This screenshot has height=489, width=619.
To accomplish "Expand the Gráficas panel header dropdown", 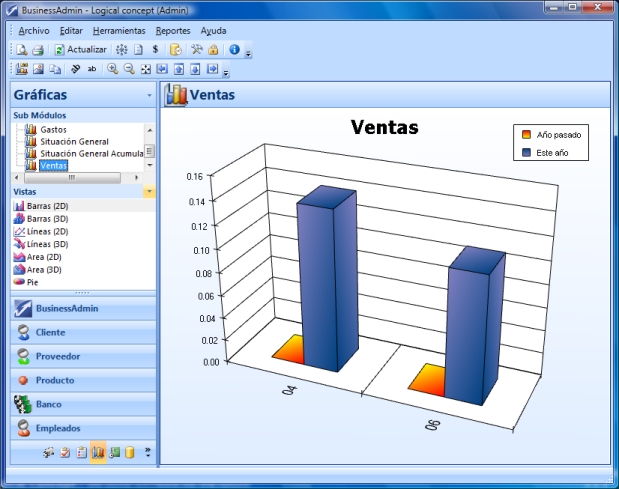I will (149, 96).
